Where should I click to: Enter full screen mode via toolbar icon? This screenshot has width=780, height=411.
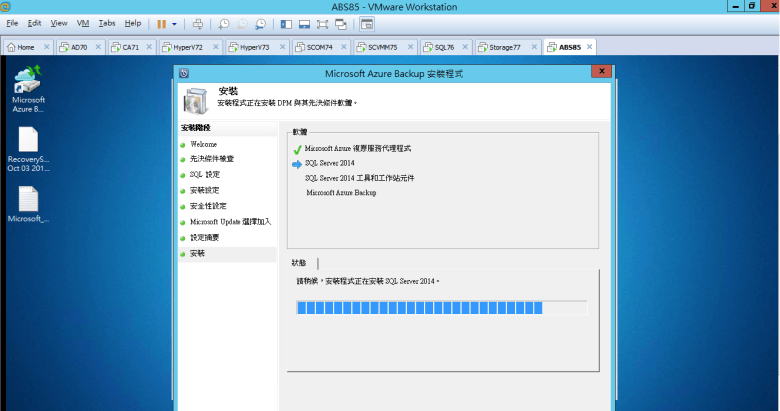click(323, 23)
